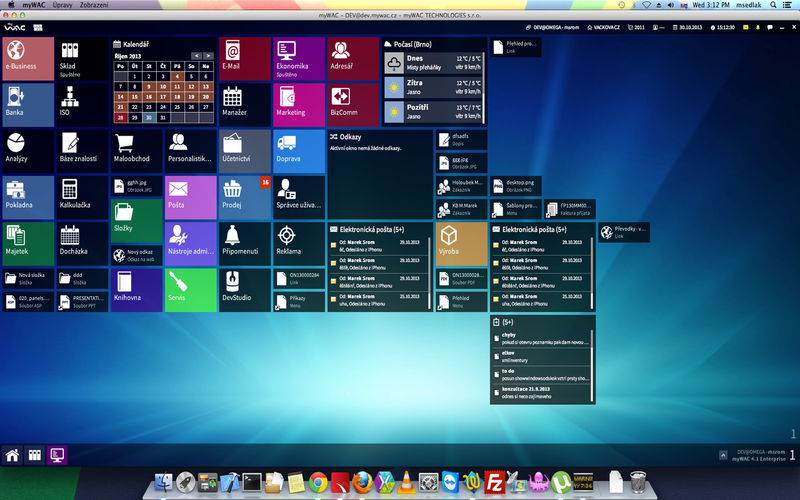Viewport: 800px width, 500px height.
Task: Open the Báze znalostí tile
Action: tap(83, 152)
